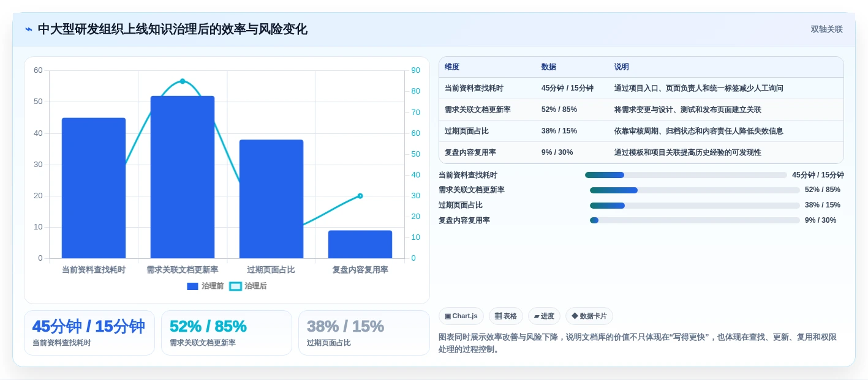868x380 pixels.
Task: Click the line end point above 复盘内容复用率
Action: click(360, 196)
